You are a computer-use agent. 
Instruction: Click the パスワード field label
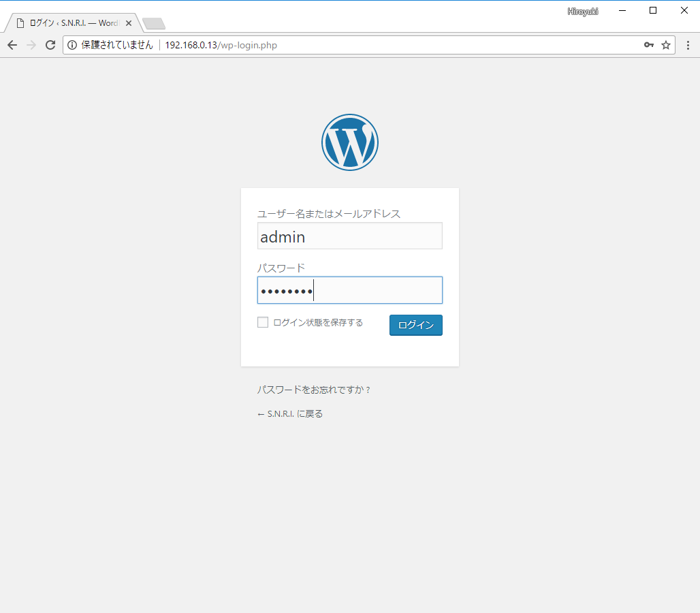281,268
